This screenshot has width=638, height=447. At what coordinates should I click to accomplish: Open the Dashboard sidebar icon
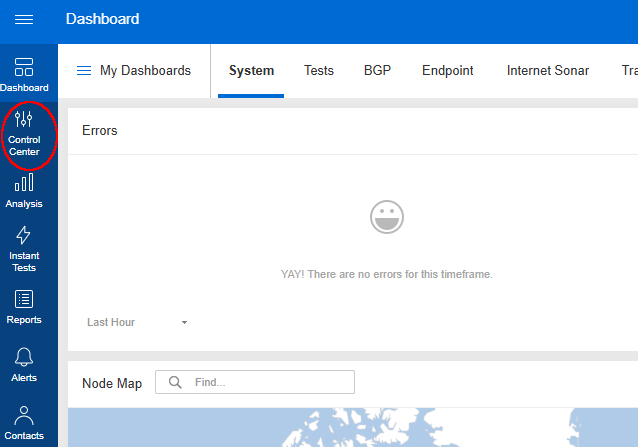pyautogui.click(x=24, y=74)
